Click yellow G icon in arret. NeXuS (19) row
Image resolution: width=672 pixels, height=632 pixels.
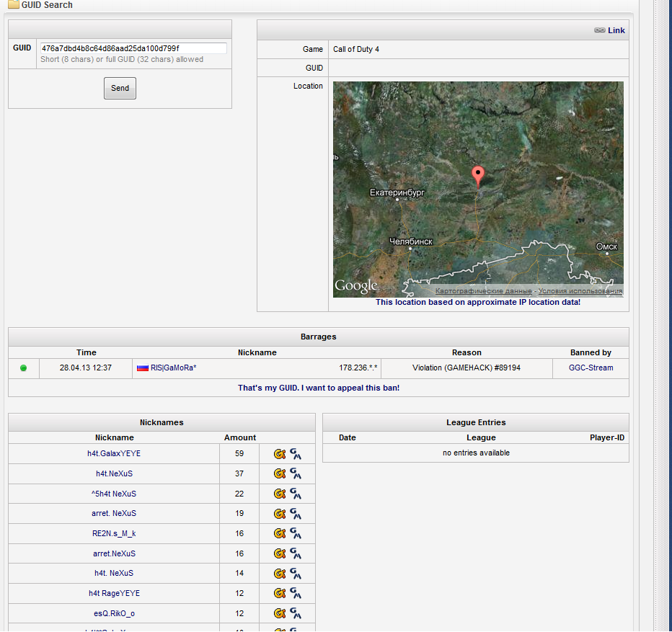click(x=280, y=513)
